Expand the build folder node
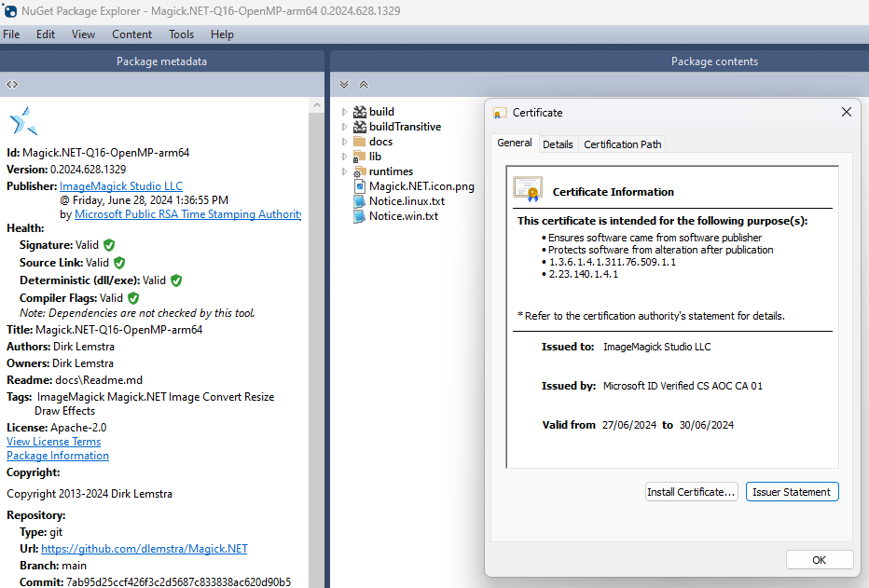869x588 pixels. 344,112
